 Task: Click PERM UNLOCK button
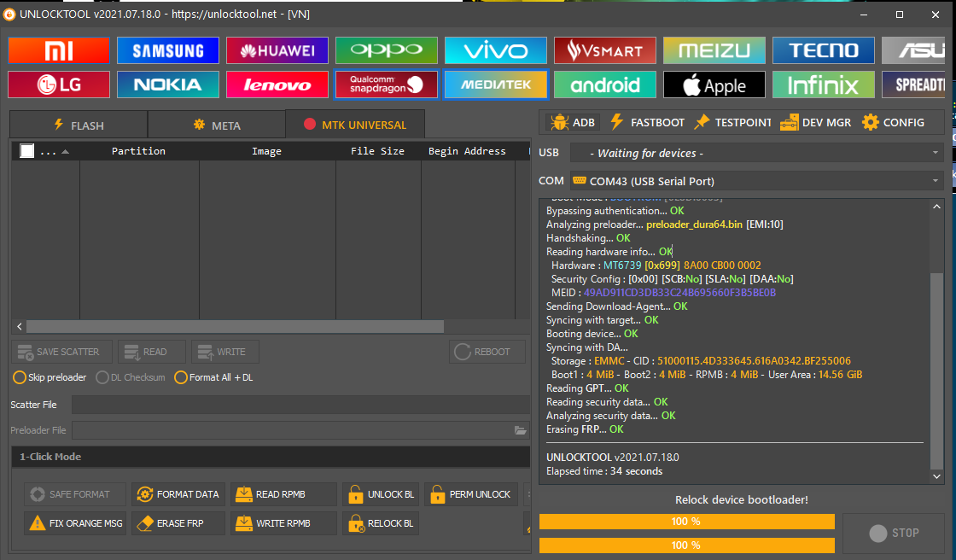(x=471, y=494)
